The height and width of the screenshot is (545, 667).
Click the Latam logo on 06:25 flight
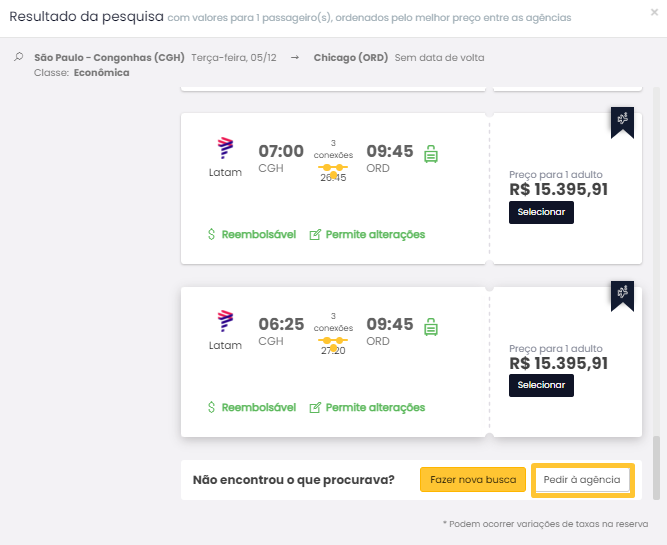(x=225, y=322)
